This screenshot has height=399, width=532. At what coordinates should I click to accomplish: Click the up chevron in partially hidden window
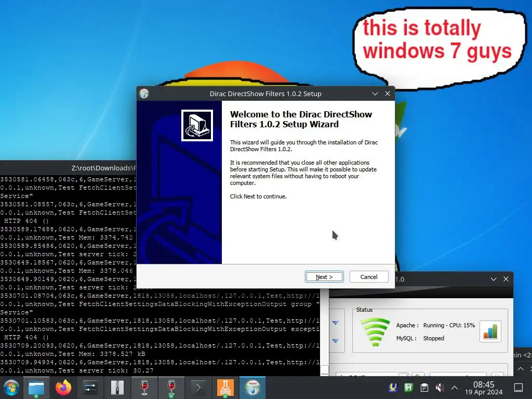[x=521, y=369]
